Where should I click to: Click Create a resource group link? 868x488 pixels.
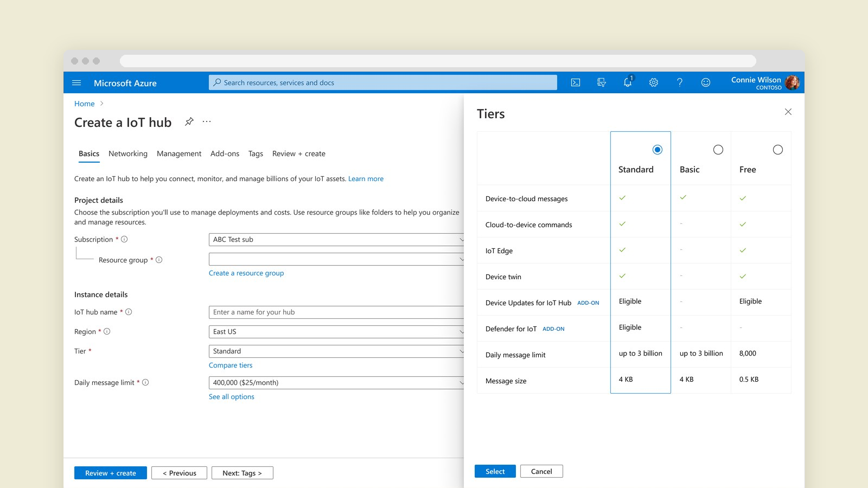tap(246, 273)
